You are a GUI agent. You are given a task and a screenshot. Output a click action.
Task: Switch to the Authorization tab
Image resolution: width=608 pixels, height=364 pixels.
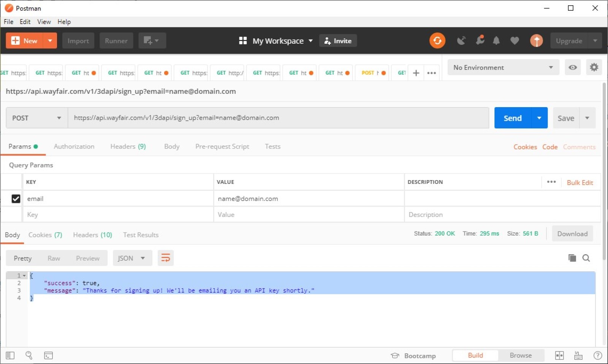(x=74, y=146)
